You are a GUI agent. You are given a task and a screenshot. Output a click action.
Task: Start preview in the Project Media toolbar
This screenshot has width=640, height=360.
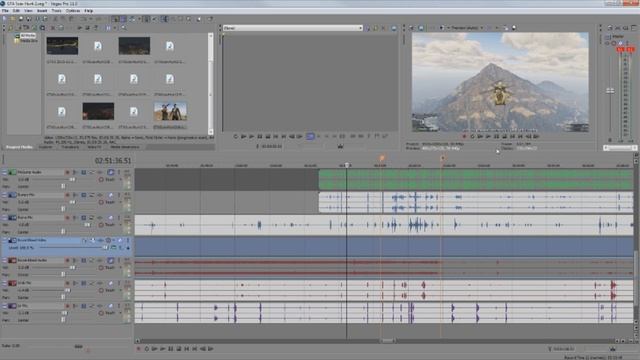(x=80, y=28)
